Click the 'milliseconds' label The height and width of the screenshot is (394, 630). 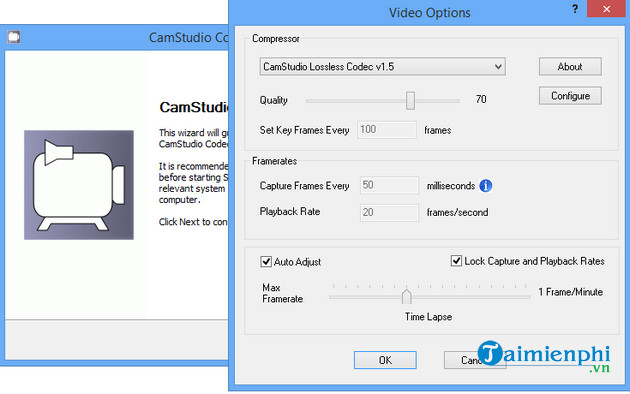pos(451,186)
